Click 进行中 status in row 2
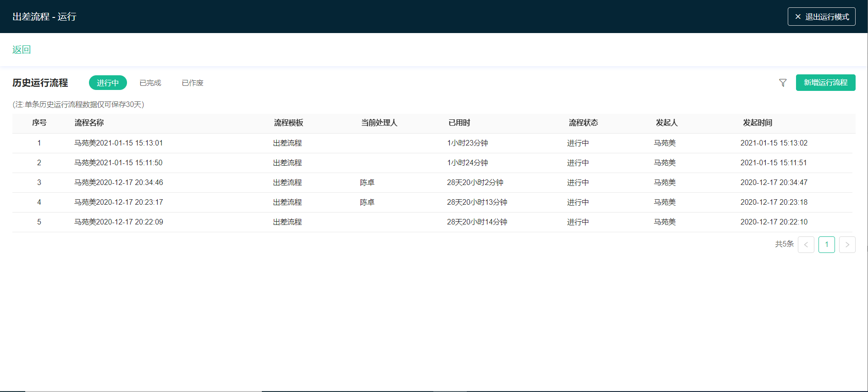Image resolution: width=868 pixels, height=392 pixels. 578,162
